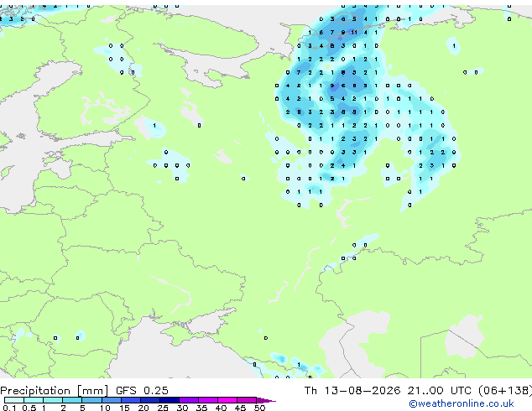Pick the 0.5–1 mm legend color swatch
Screen dimensions: 532x411
point(34,400)
